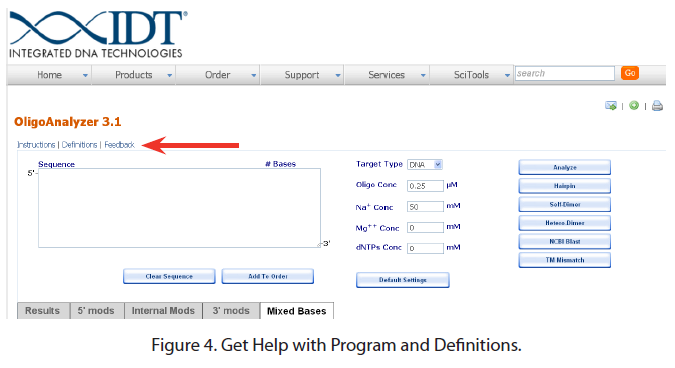Click the OligoAnalyzer 3.1 heading
The height and width of the screenshot is (368, 675).
point(68,122)
